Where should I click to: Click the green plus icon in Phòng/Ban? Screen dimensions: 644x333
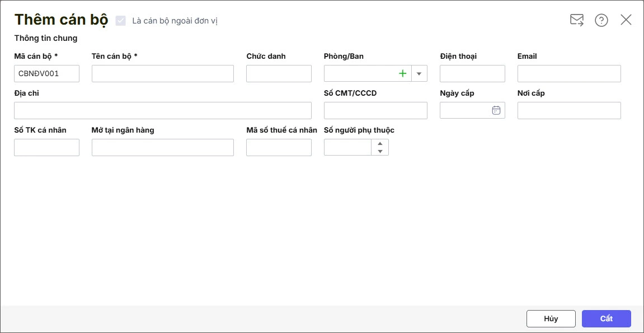[x=402, y=73]
